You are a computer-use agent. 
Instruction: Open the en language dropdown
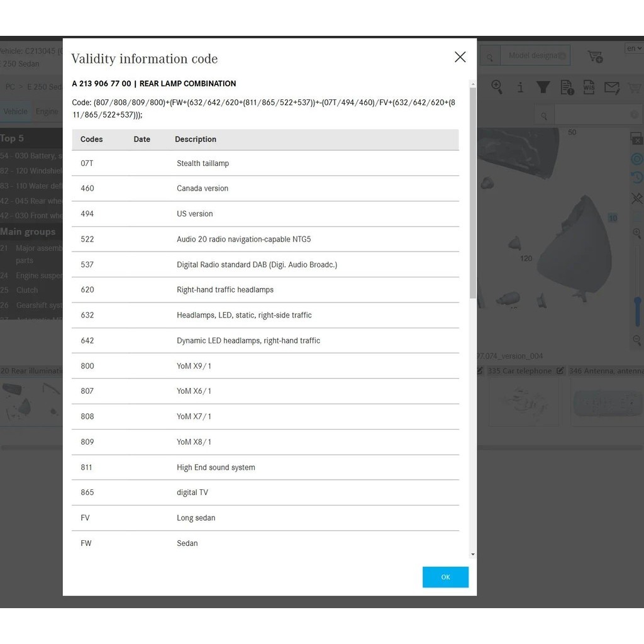coord(634,48)
